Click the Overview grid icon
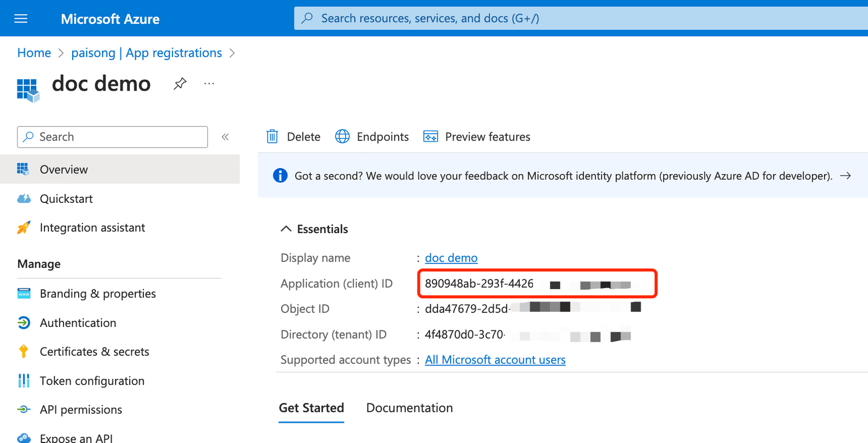 (x=23, y=169)
